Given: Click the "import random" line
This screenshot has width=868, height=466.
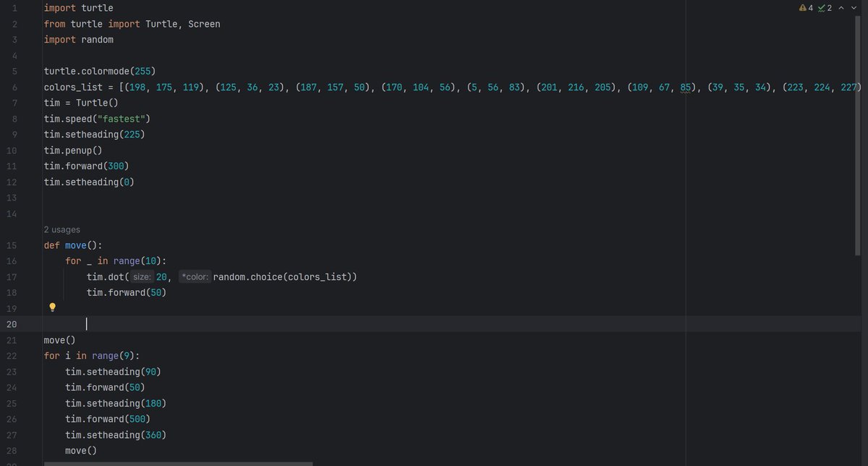Looking at the screenshot, I should coord(78,40).
